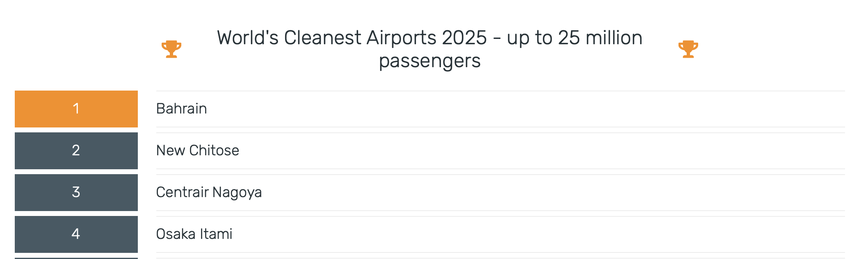Select the dark rank 3 badge
This screenshot has height=259, width=868.
point(76,193)
